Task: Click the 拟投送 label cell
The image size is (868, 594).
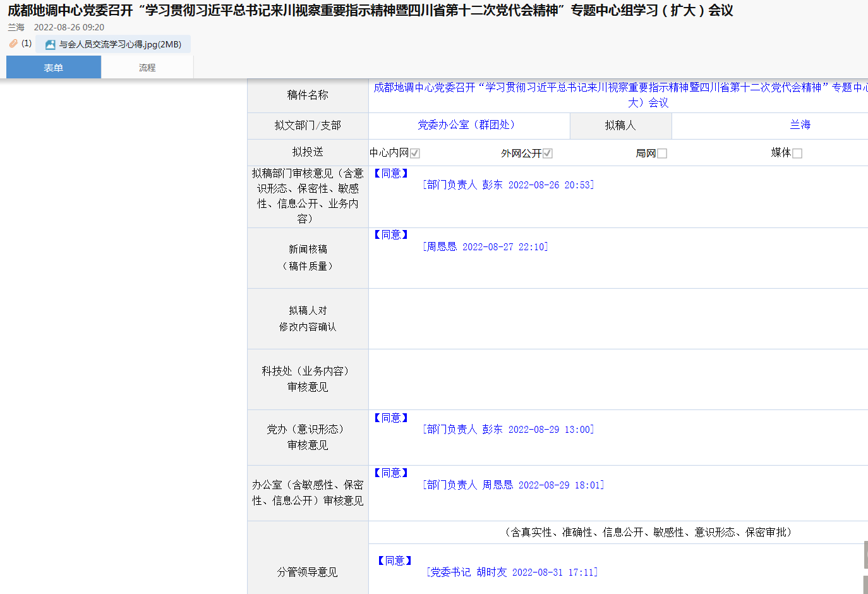Action: coord(308,152)
